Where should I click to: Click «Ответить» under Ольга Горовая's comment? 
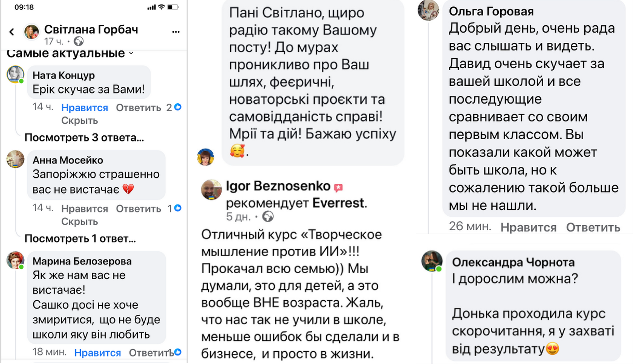pos(593,227)
